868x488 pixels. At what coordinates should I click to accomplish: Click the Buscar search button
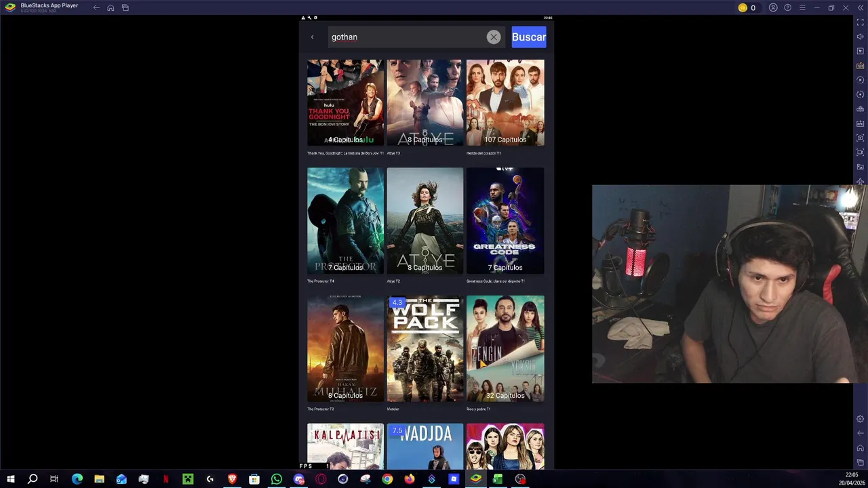point(529,37)
